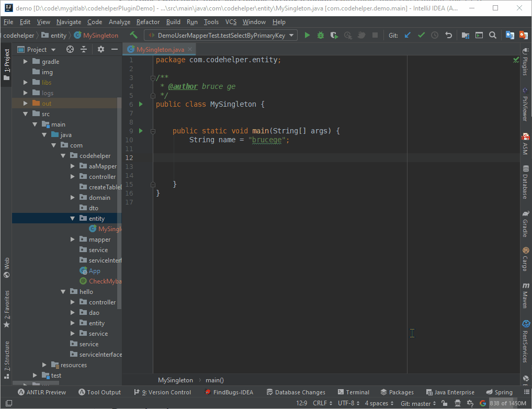
Task: Open run configuration dropdown DemoUserMapperTest
Action: (x=221, y=35)
